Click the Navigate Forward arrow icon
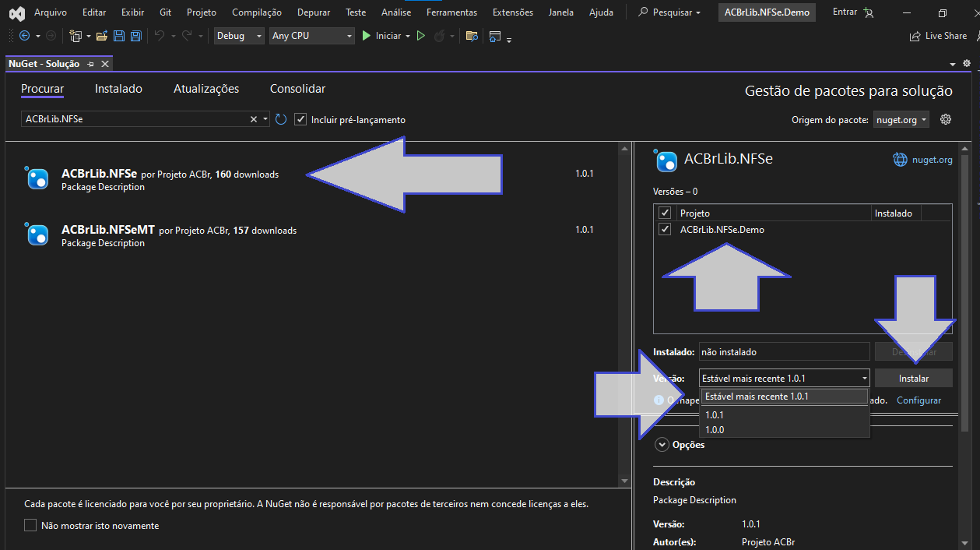Viewport: 980px width, 550px height. (x=51, y=36)
